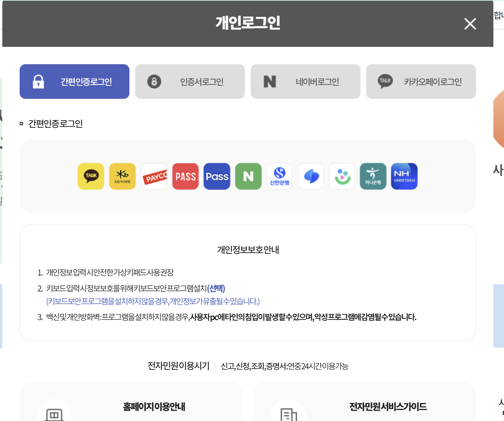Select the Shinhan Bank (신한은행) icon
Viewport: 504px width, 421px height.
pyautogui.click(x=279, y=176)
